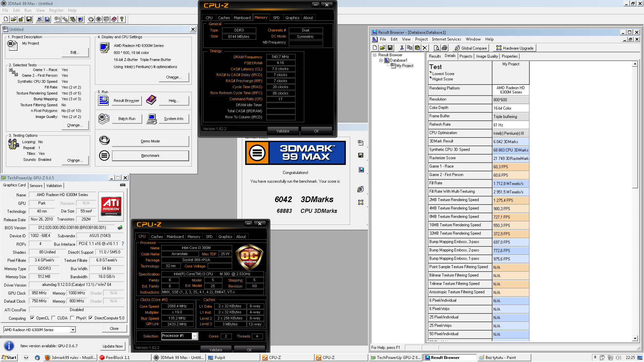Click Save floppy icon in 3DMark toolbar
Image resolution: width=644 pixels, height=362 pixels.
[x=29, y=19]
